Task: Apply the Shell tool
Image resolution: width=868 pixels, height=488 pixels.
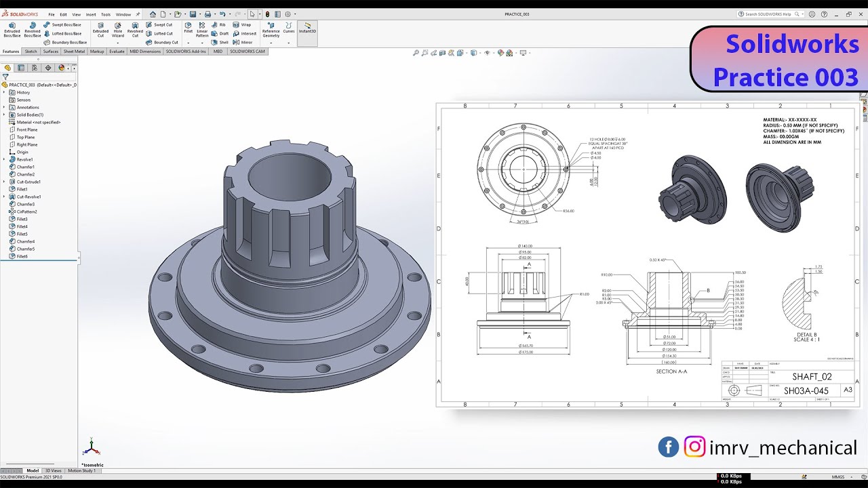Action: pos(220,42)
